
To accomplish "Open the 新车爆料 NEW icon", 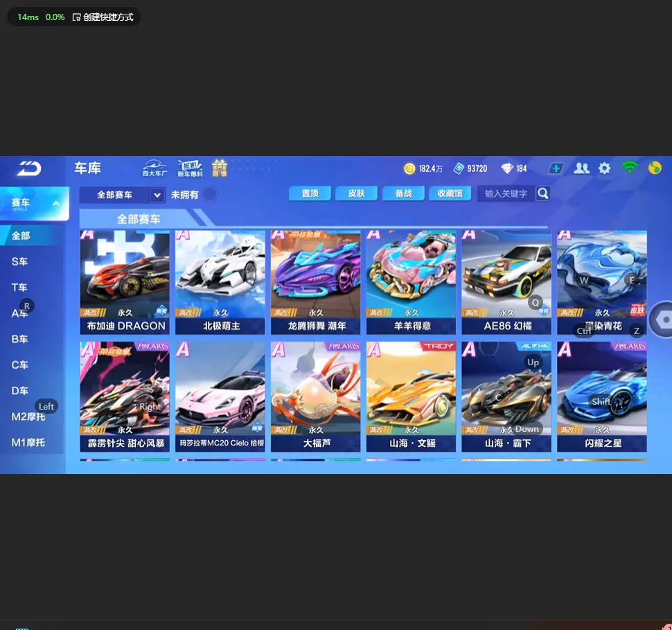I will tap(190, 168).
